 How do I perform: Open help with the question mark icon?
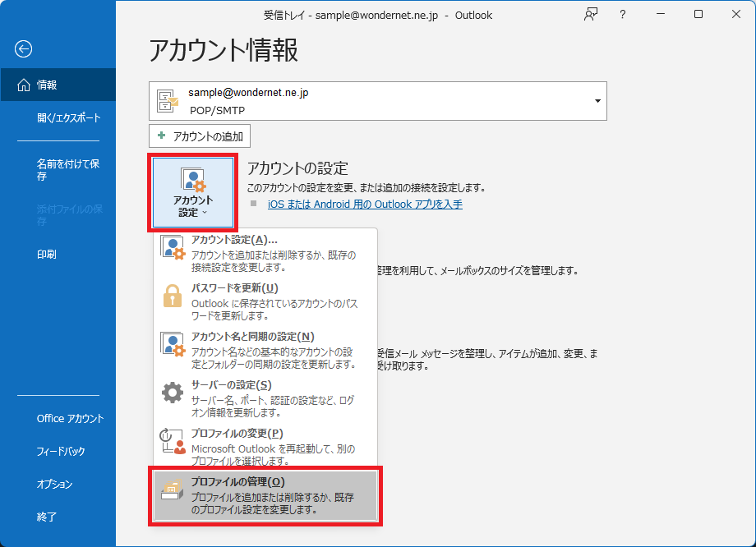[622, 15]
